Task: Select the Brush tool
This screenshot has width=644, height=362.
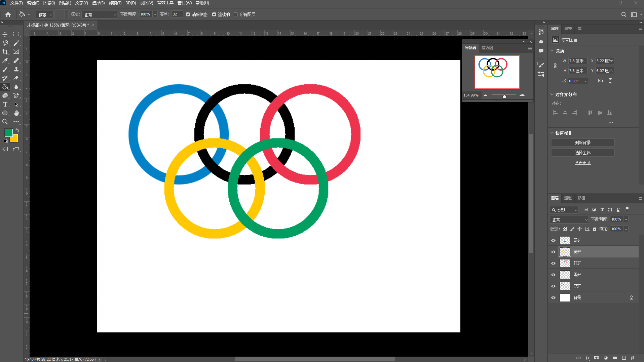Action: coord(5,70)
